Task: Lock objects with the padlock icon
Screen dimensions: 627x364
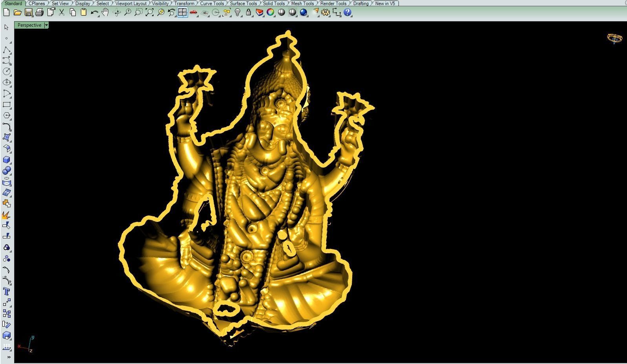Action: pyautogui.click(x=249, y=13)
